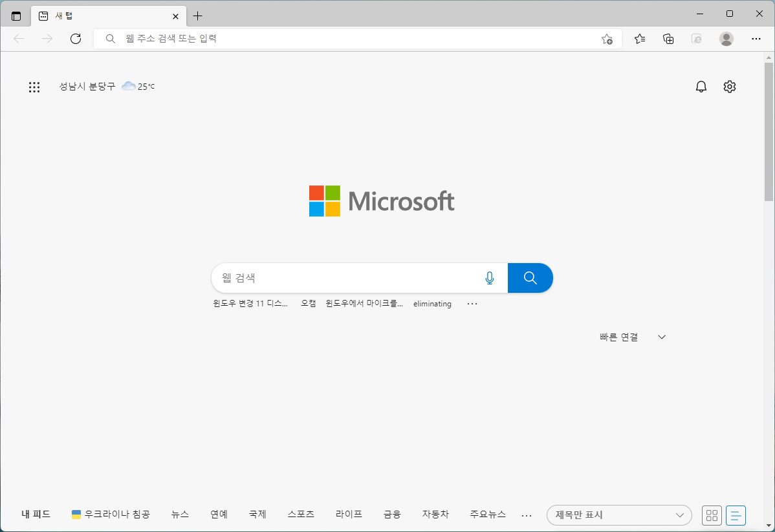
Task: Open the 제목만 표시 dropdown
Action: (x=619, y=515)
